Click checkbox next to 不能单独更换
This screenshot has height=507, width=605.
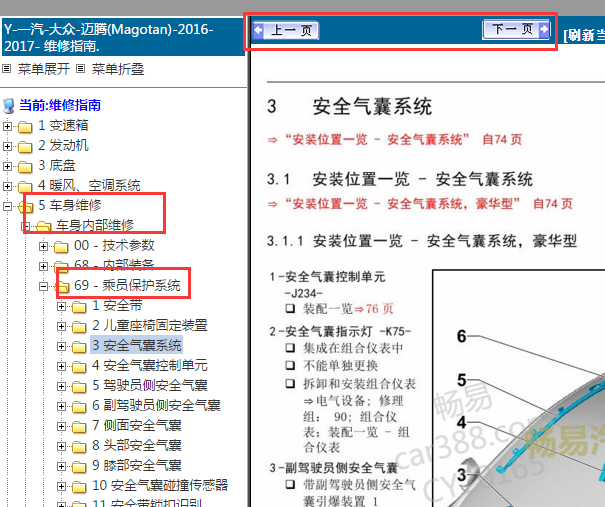click(290, 365)
